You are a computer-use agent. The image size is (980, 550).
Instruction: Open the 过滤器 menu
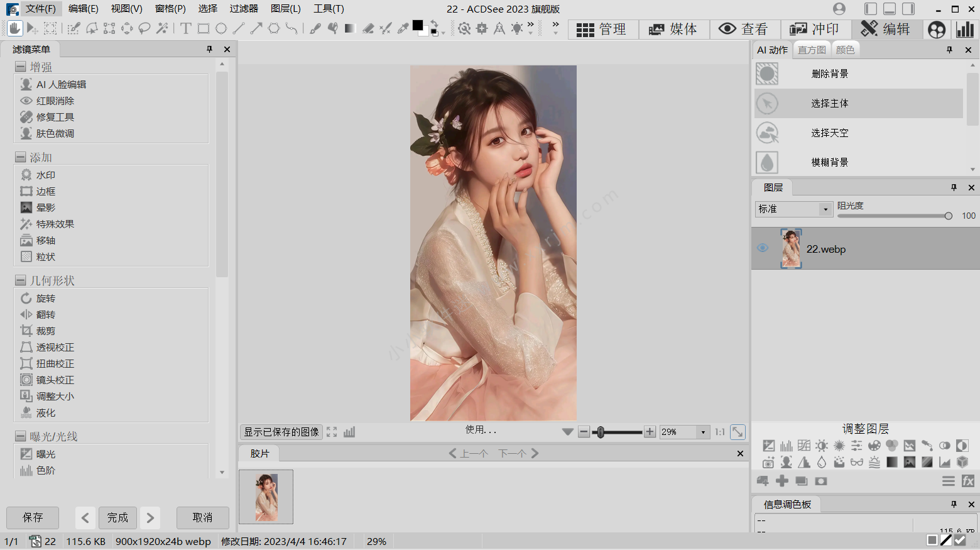(x=244, y=9)
